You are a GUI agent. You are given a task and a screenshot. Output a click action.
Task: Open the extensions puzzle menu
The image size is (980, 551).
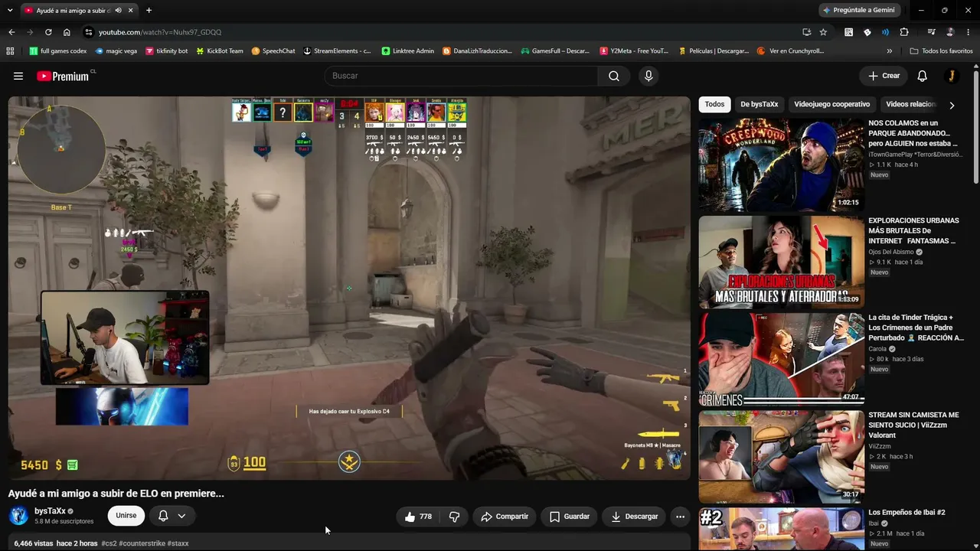[904, 32]
